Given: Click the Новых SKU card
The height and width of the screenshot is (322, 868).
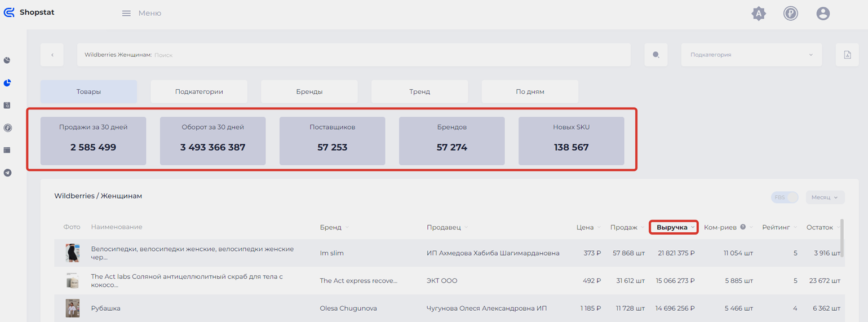Looking at the screenshot, I should pyautogui.click(x=572, y=141).
